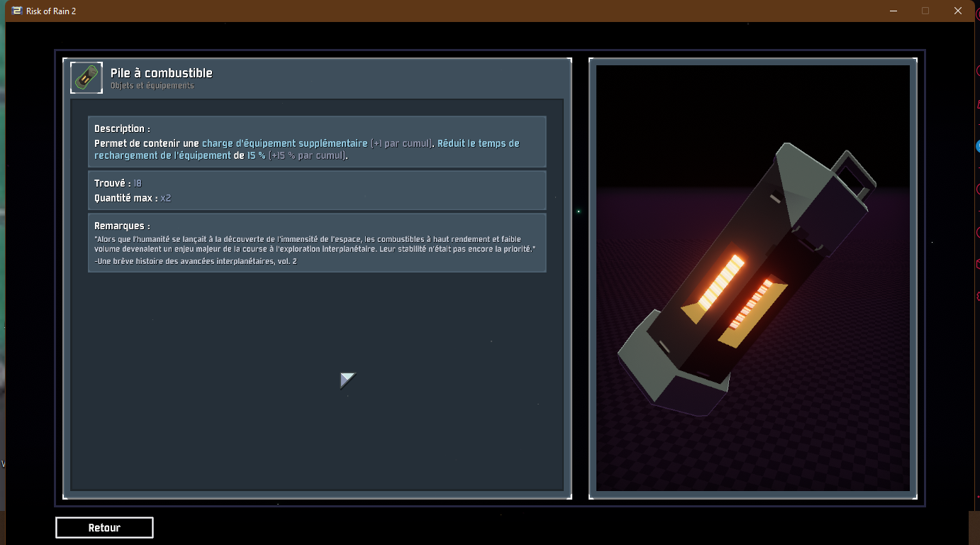This screenshot has width=980, height=545.
Task: Click the 15 % cooldown reduction value
Action: click(x=256, y=156)
